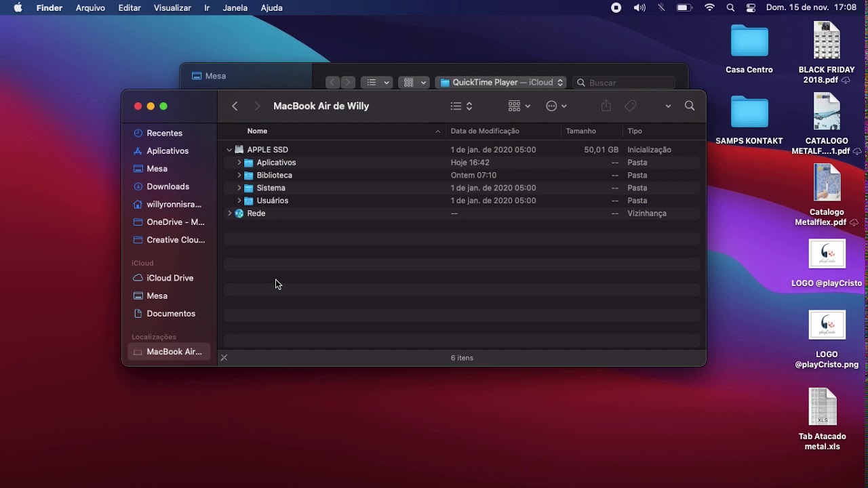This screenshot has height=488, width=868.
Task: Open list view dropdown in back Finder window
Action: pos(377,83)
